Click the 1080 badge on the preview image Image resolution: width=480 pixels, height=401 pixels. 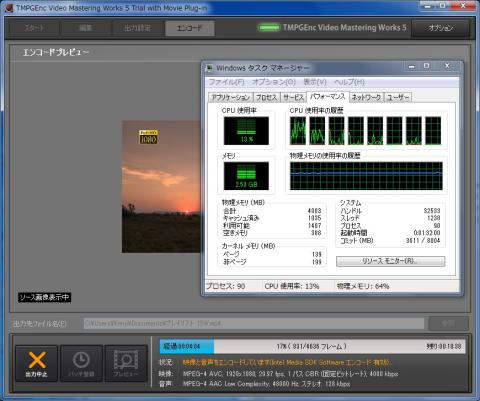pyautogui.click(x=148, y=137)
